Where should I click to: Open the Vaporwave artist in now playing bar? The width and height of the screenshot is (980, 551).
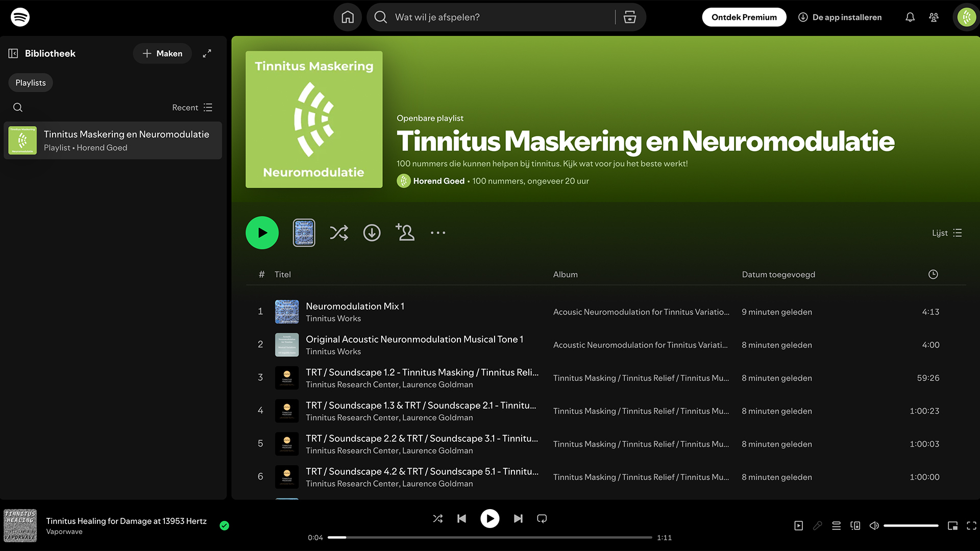64,532
